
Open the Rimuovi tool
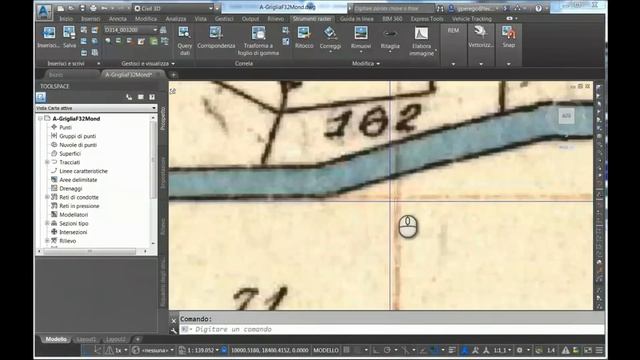click(361, 38)
